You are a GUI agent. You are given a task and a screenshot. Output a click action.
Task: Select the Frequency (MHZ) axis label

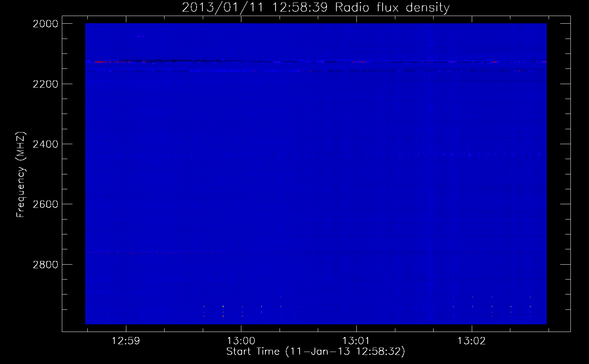[x=21, y=174]
